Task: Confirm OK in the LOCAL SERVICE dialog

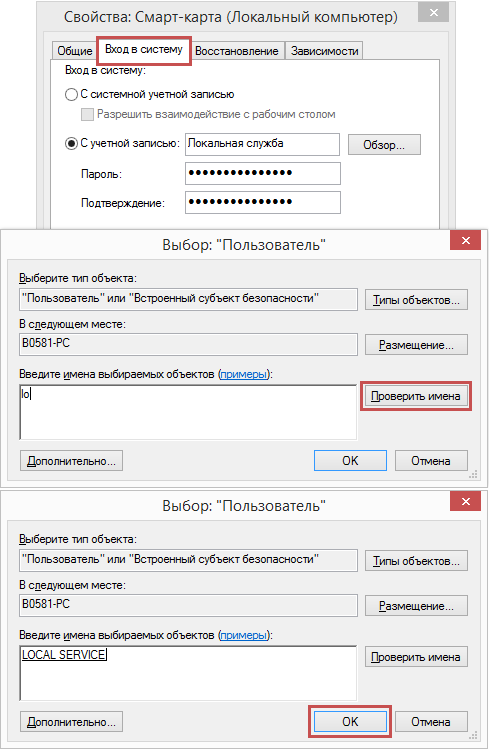Action: pos(350,721)
